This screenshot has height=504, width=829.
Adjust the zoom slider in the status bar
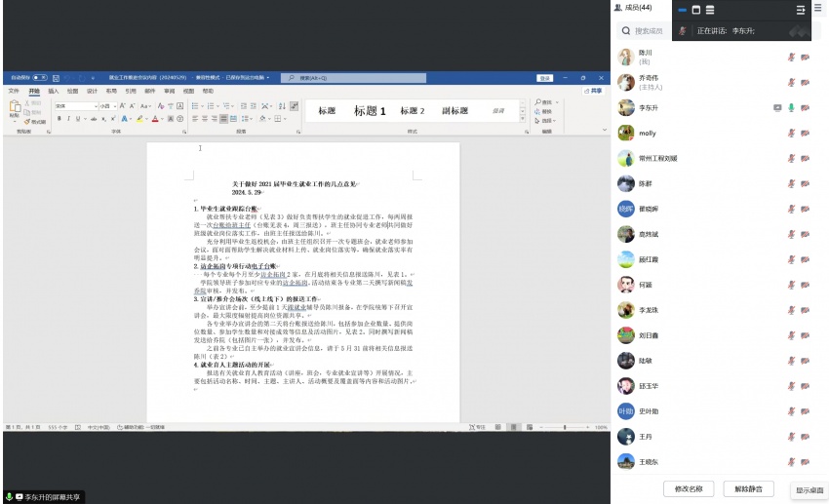click(x=564, y=427)
